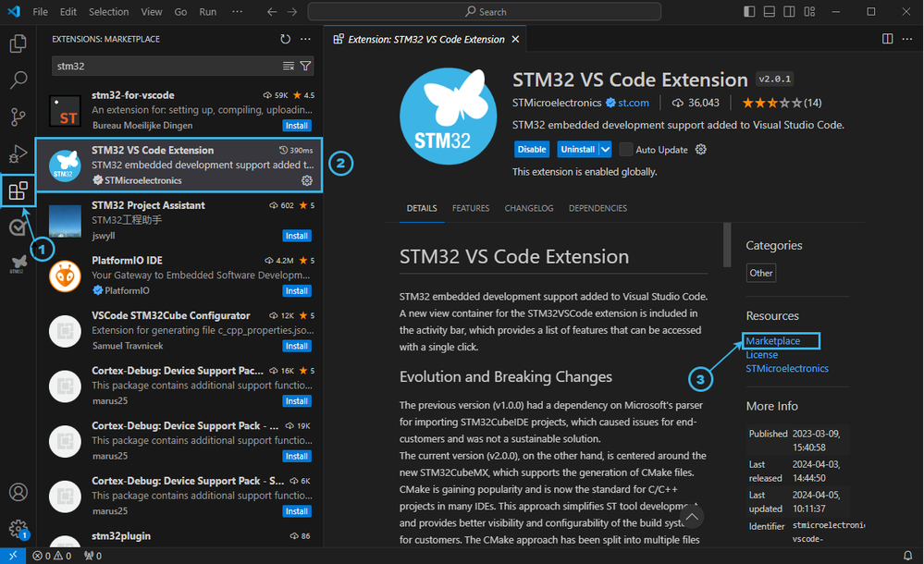This screenshot has width=924, height=564.
Task: Click the star rating for the extension
Action: (782, 103)
